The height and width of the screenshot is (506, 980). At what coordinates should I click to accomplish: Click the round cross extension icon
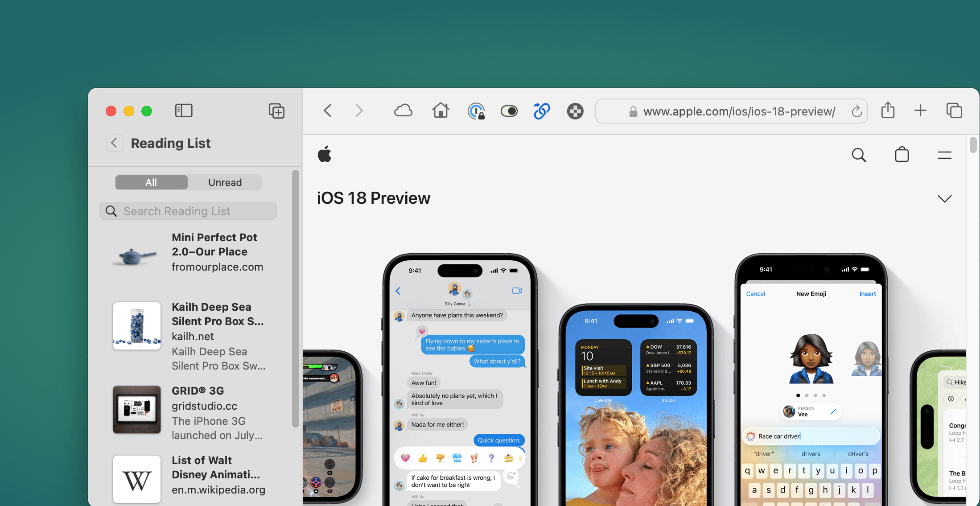click(575, 111)
